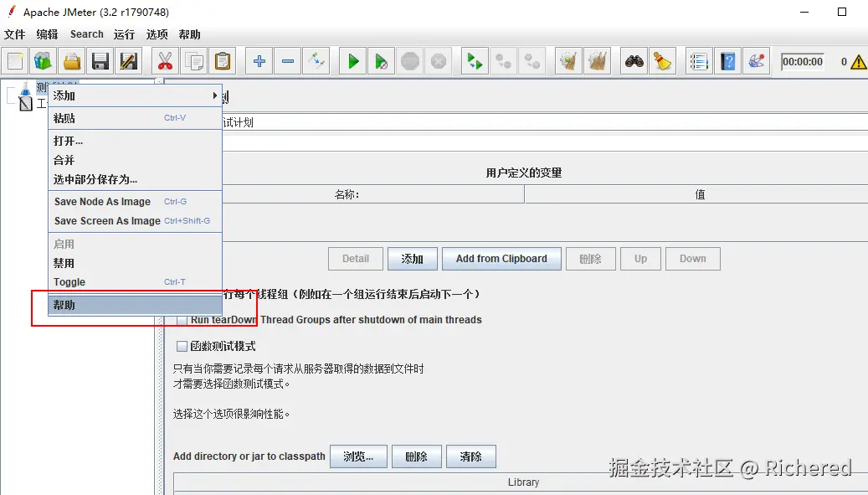Choose 粘贴 in the context menu

135,118
